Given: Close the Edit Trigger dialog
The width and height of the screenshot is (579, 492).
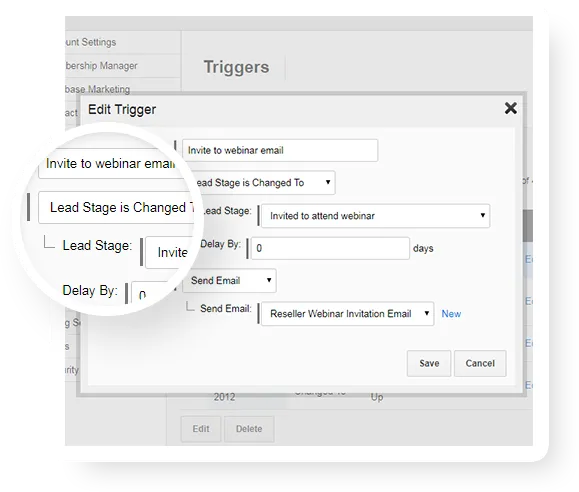Looking at the screenshot, I should (x=510, y=108).
